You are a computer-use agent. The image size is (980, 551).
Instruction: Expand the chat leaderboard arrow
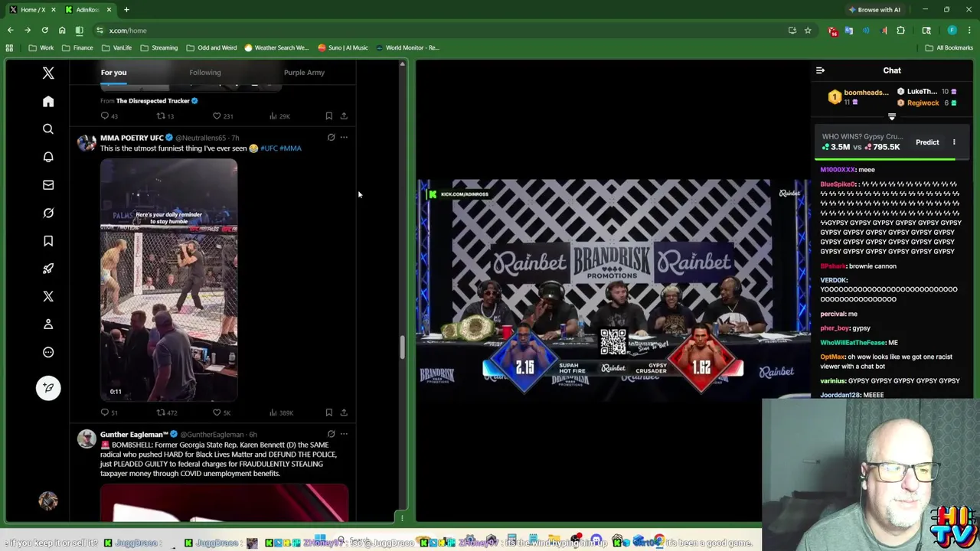coord(892,117)
